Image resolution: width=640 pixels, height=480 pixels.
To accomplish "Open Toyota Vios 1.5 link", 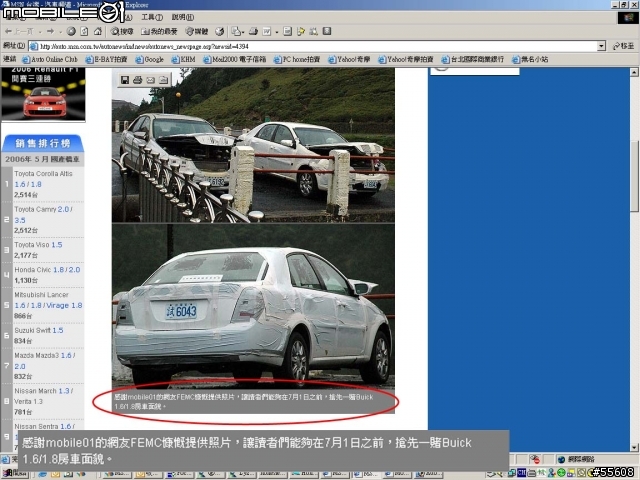I will point(57,245).
